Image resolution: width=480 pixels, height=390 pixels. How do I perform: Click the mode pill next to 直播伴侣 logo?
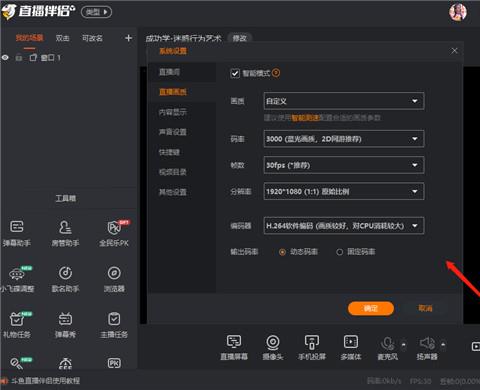96,12
